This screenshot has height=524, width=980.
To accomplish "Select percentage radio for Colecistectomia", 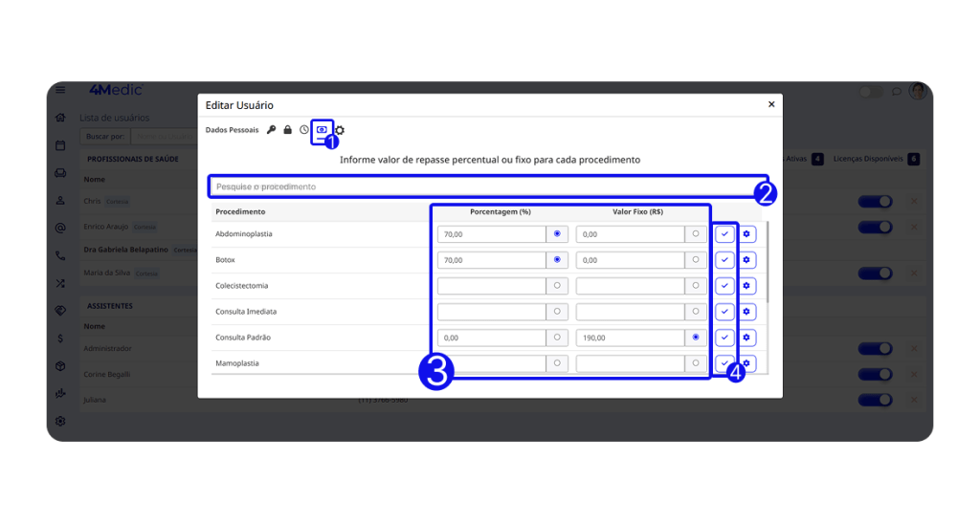I will tap(557, 285).
